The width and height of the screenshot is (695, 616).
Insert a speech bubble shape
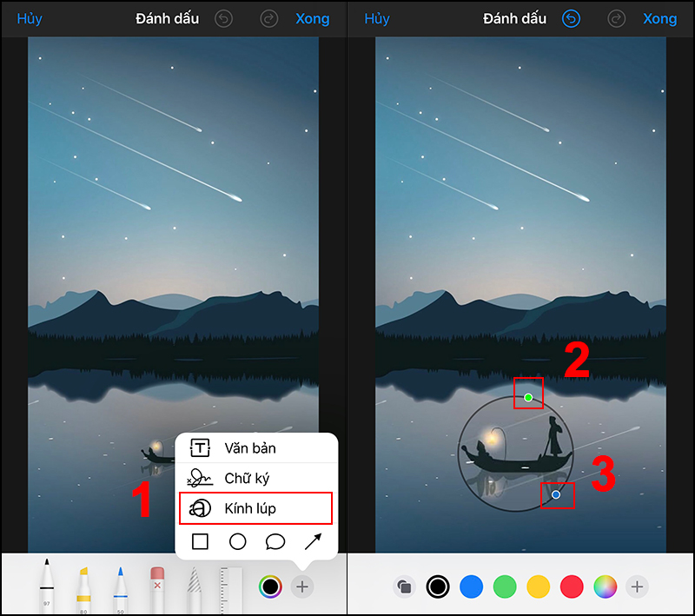pos(275,542)
